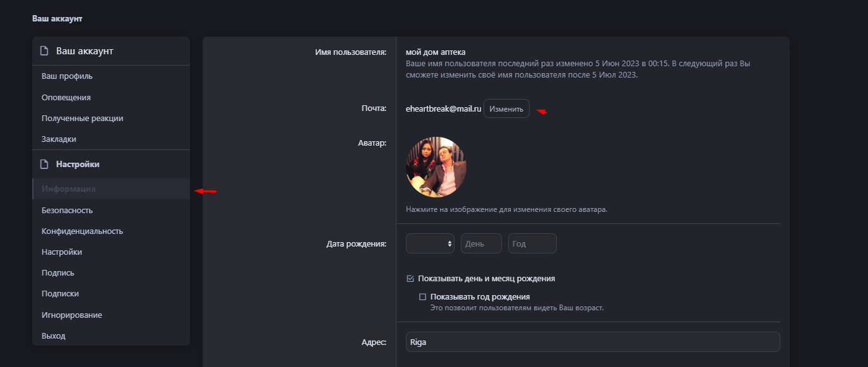Click the document icon beside Настройки heading
This screenshot has height=367, width=868.
(44, 165)
